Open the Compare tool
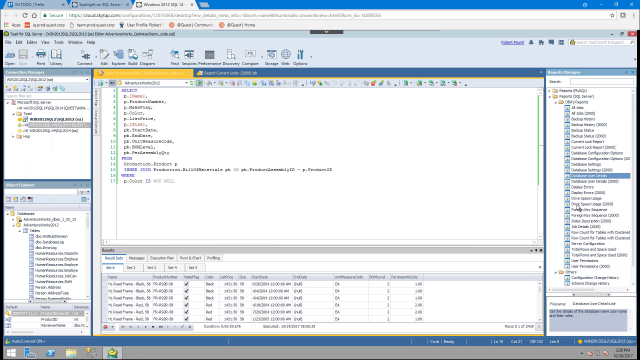 click(x=250, y=57)
